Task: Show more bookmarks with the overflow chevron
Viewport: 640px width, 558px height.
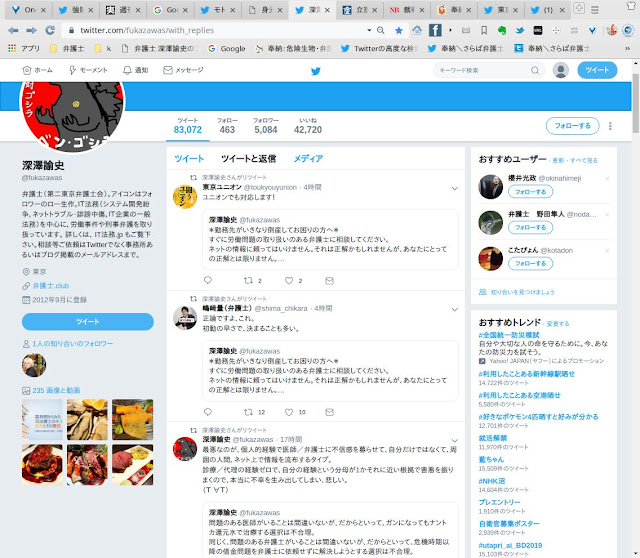Action: 627,48
